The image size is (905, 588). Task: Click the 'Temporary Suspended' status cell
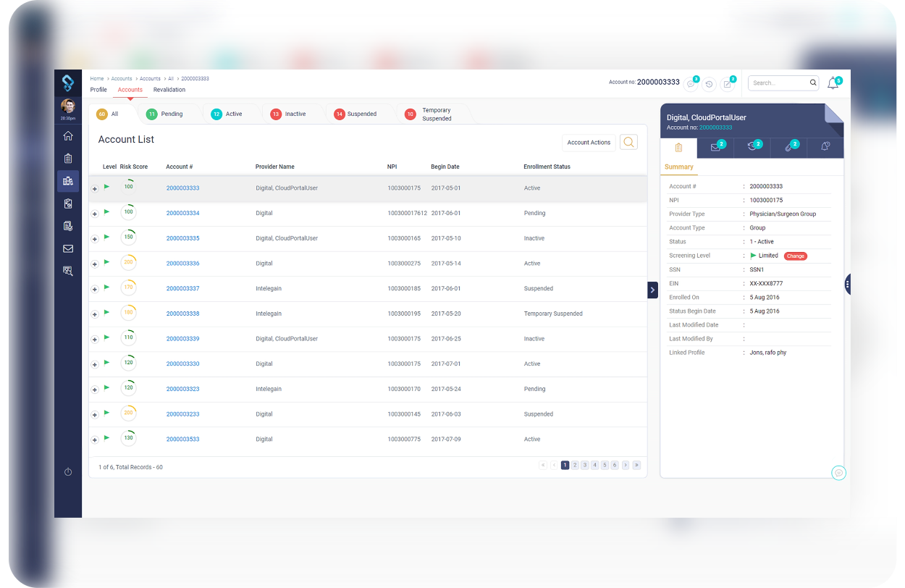553,314
